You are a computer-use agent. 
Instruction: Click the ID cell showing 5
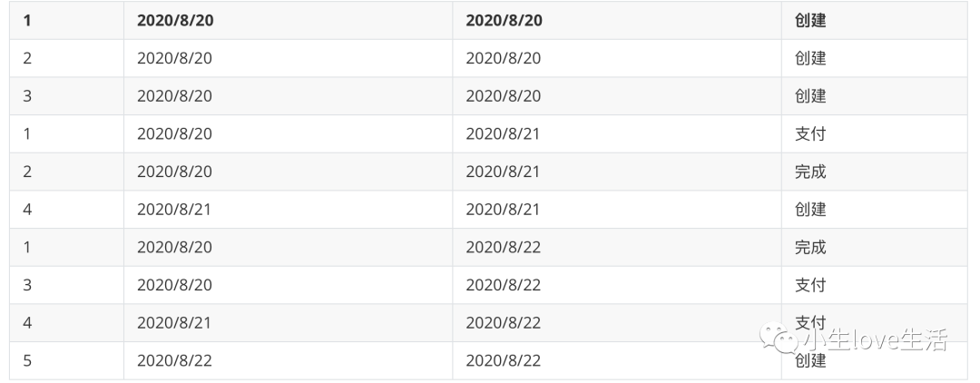point(27,360)
